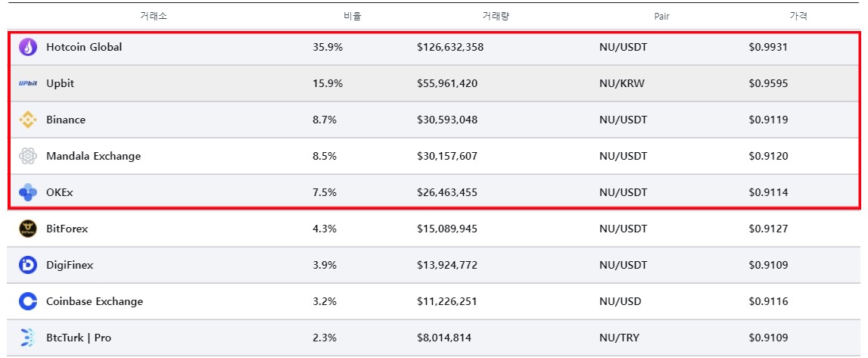Image resolution: width=868 pixels, height=358 pixels.
Task: Open the Mandala Exchange link
Action: point(94,156)
